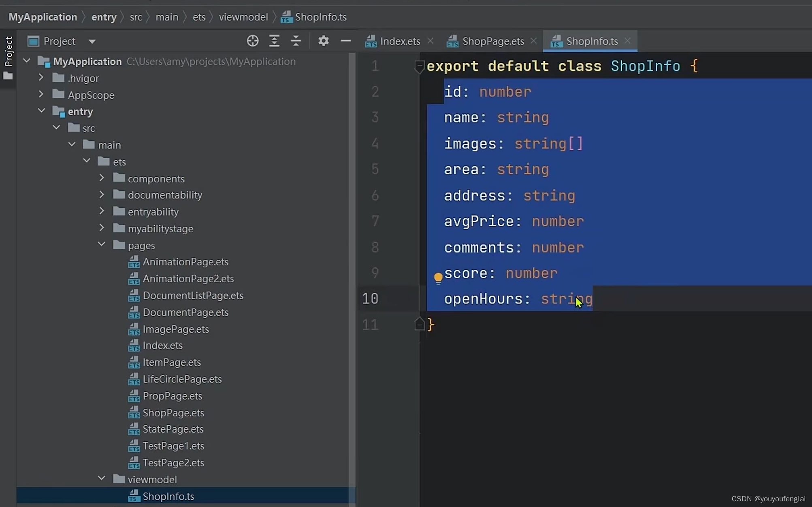This screenshot has width=812, height=507.
Task: Open the Project panel settings gear
Action: click(323, 41)
